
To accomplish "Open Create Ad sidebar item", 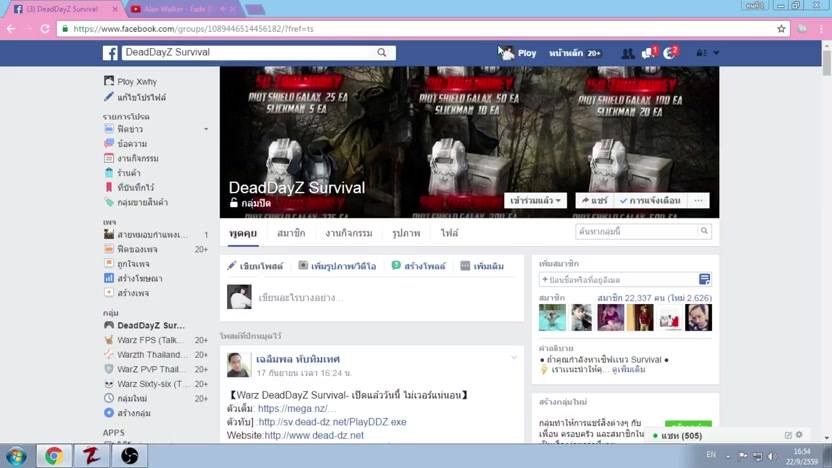I will (x=133, y=278).
